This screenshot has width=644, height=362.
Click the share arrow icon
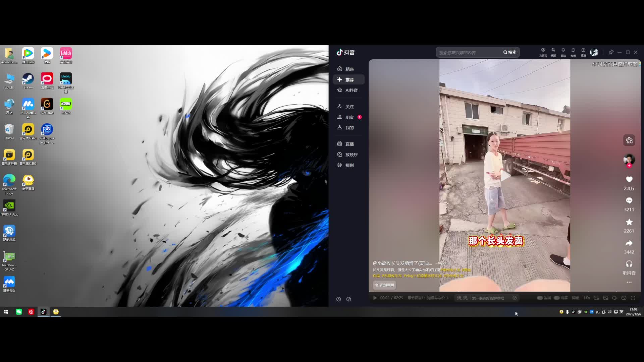(629, 243)
